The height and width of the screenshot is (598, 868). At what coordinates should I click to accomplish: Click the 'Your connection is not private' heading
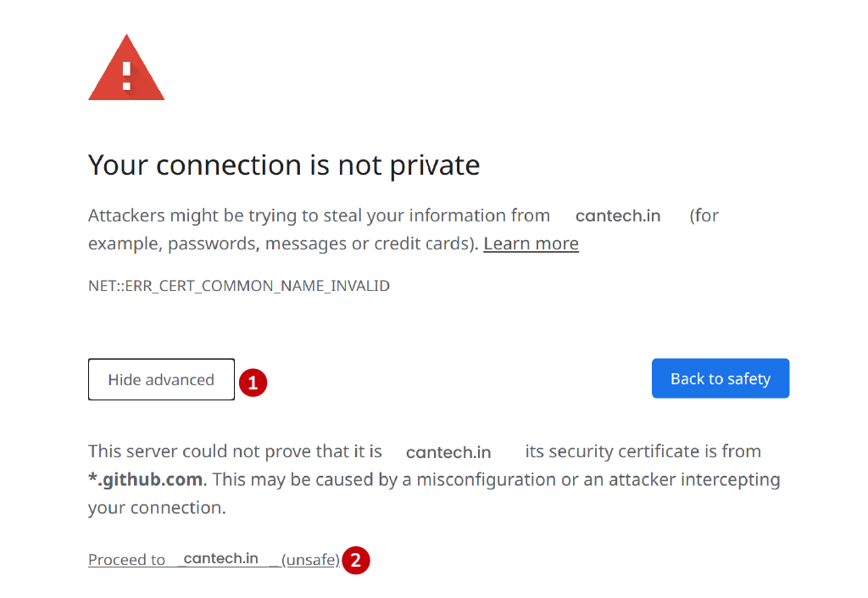284,165
